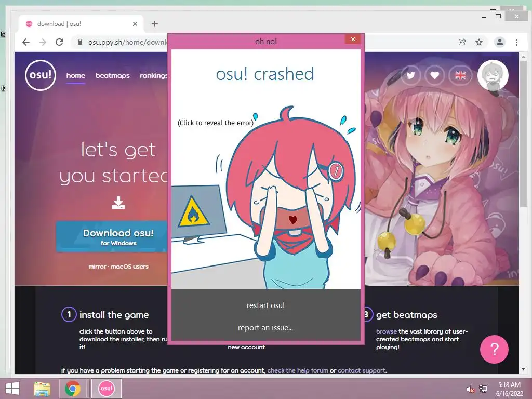This screenshot has height=399, width=532.
Task: Click the white download arrow icon
Action: point(118,203)
